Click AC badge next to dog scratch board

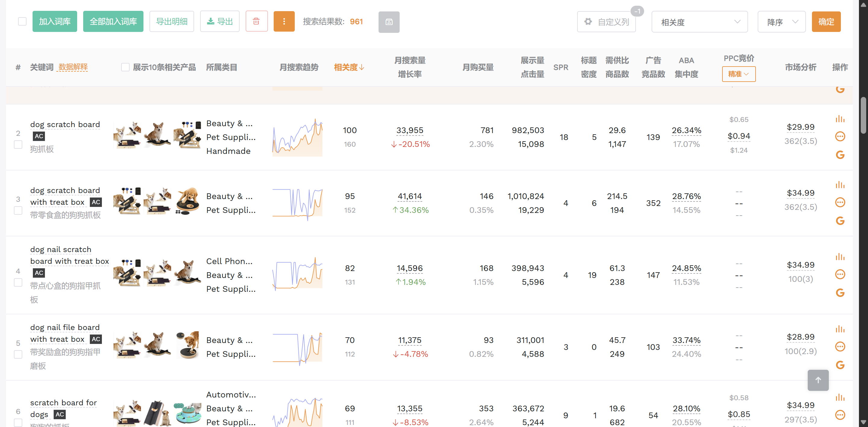[39, 136]
